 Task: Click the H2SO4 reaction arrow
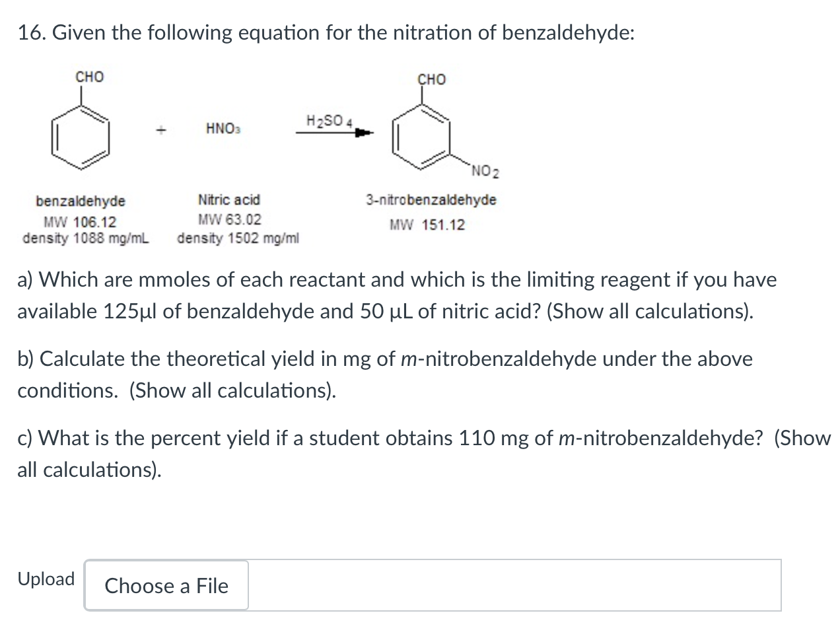(x=330, y=127)
